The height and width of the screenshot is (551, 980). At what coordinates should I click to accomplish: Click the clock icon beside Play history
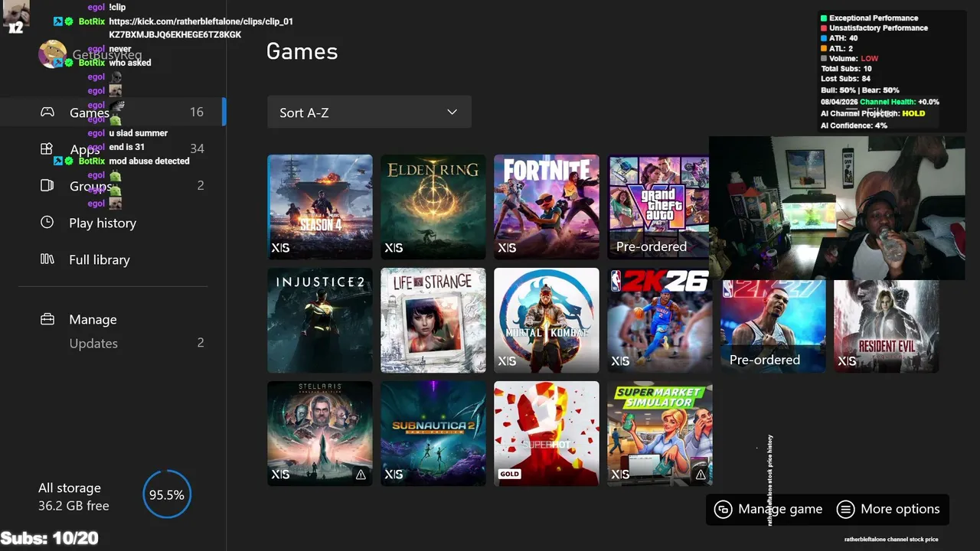(x=47, y=222)
